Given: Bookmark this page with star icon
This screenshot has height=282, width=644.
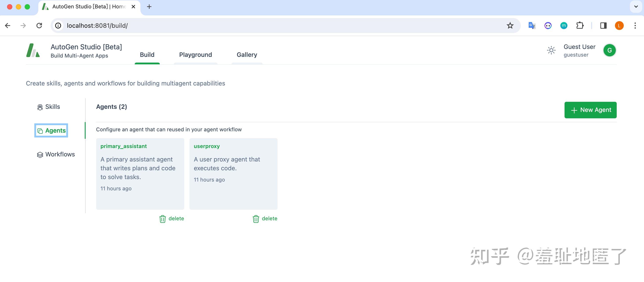Looking at the screenshot, I should point(510,26).
